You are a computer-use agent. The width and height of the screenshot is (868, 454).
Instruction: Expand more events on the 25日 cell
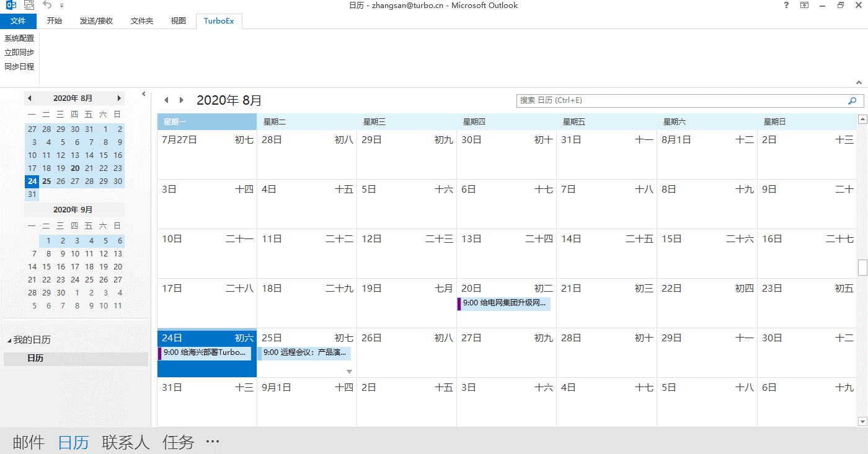349,372
